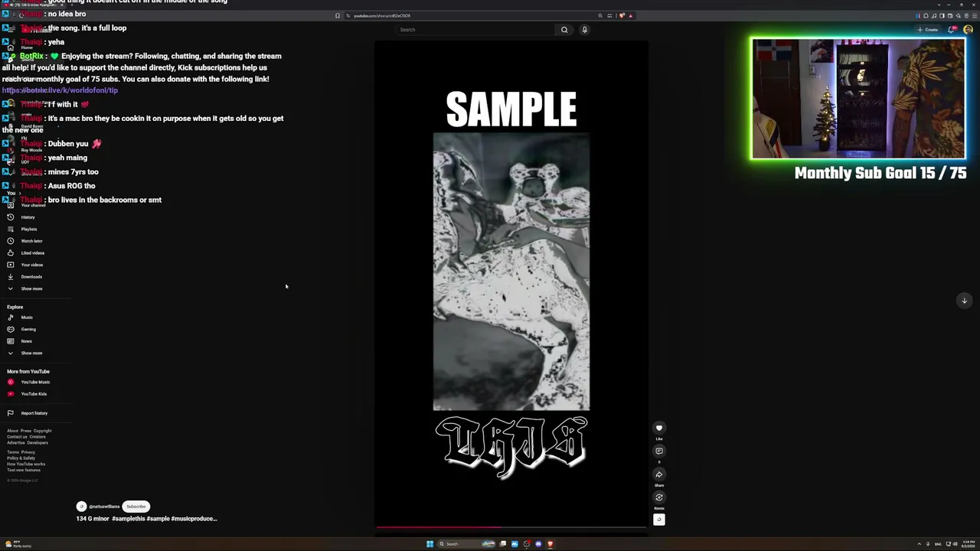980x551 pixels.
Task: Open YouTube Kids from the sidebar
Action: [34, 394]
